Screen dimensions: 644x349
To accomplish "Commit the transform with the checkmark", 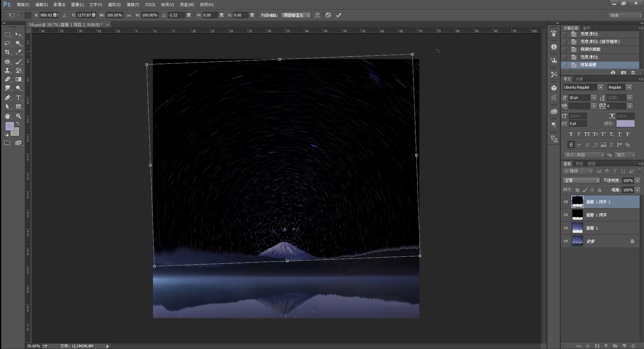I will [x=339, y=15].
